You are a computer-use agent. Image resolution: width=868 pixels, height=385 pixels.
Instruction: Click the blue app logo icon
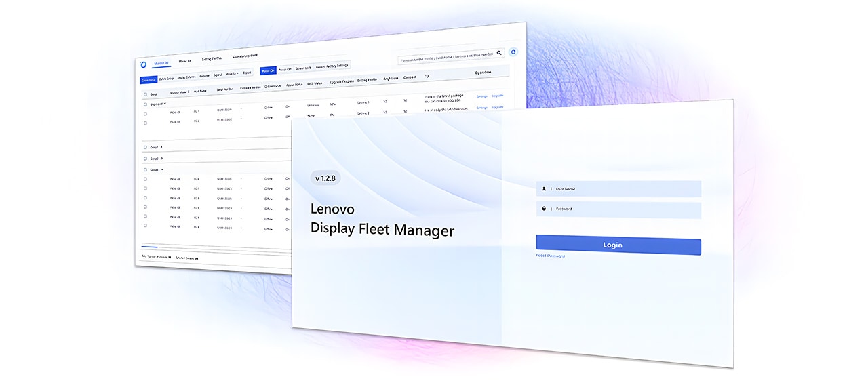[143, 64]
